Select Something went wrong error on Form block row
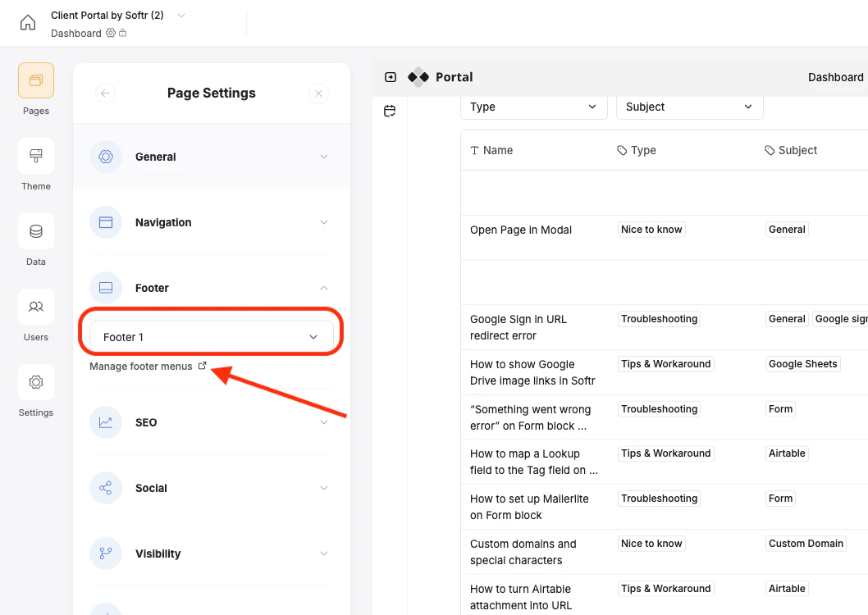Image resolution: width=868 pixels, height=615 pixels. 665,417
